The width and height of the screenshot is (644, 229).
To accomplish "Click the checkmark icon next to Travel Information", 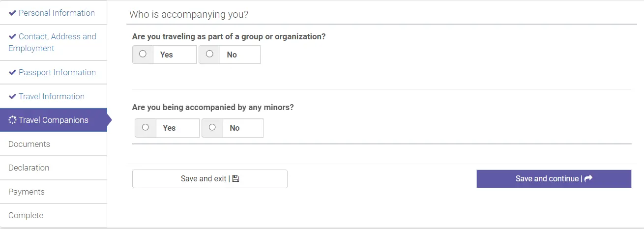I will (x=12, y=96).
